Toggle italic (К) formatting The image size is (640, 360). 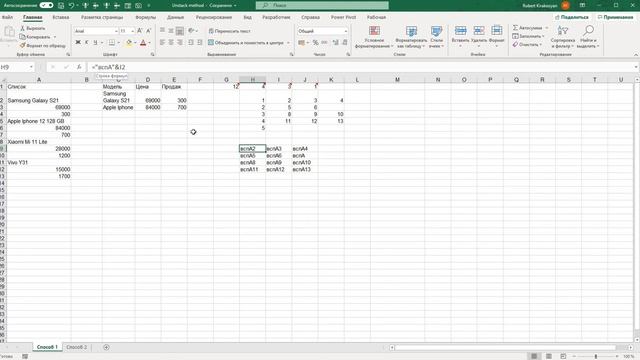tap(87, 42)
